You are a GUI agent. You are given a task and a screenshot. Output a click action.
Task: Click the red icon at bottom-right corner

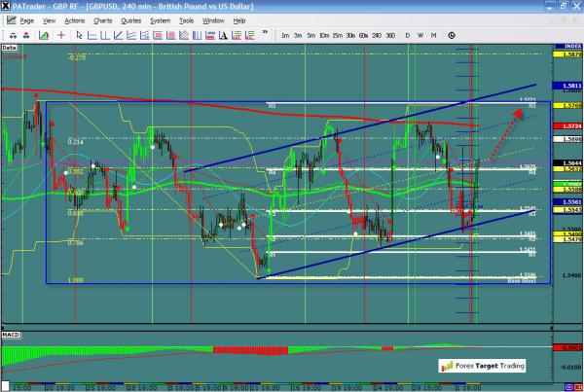pyautogui.click(x=577, y=387)
